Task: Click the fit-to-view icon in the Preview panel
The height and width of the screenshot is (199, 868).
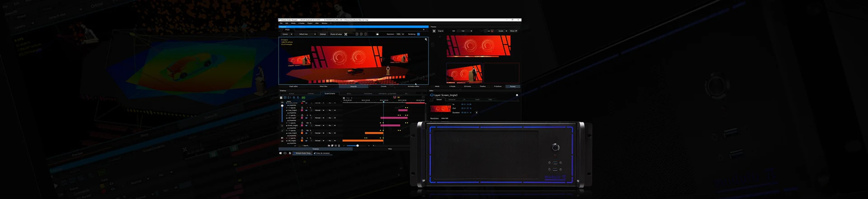Action: pos(434,31)
